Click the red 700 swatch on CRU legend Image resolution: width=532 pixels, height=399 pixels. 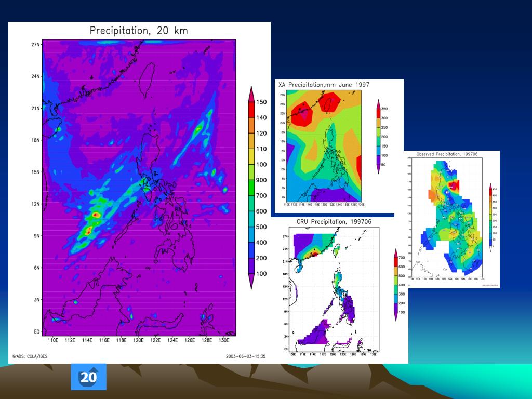(x=396, y=257)
